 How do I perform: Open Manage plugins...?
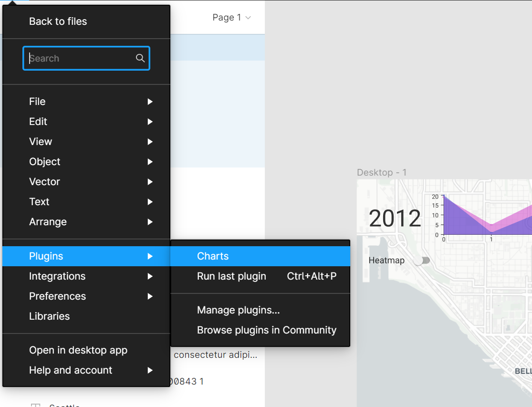point(238,310)
